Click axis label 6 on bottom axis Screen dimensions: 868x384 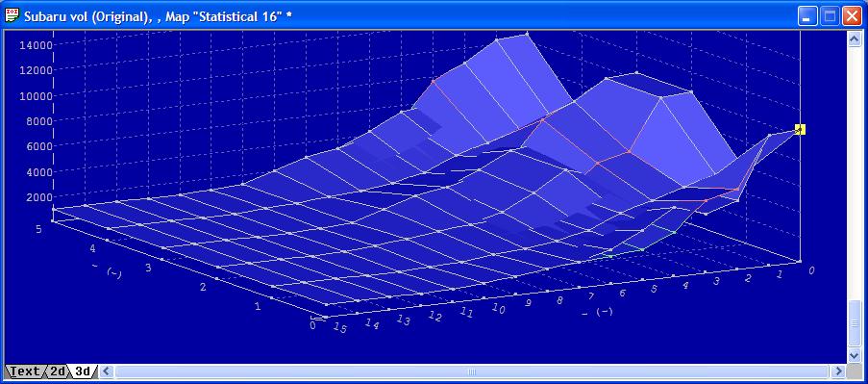click(x=622, y=293)
